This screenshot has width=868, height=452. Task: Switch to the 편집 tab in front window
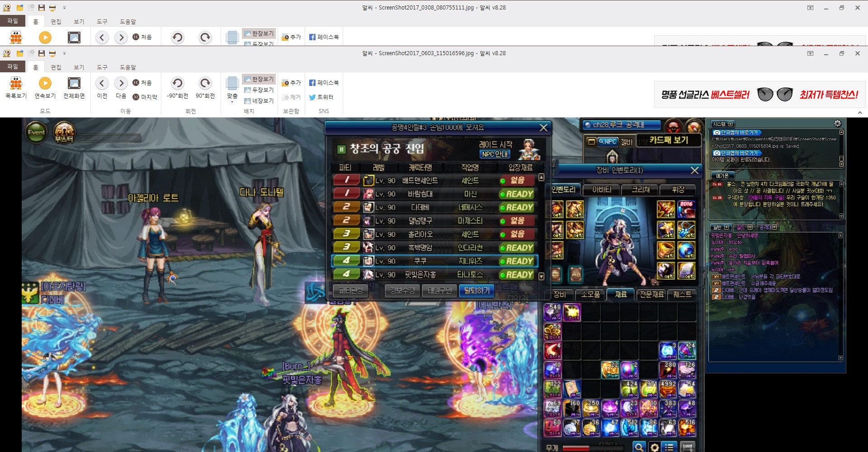56,67
